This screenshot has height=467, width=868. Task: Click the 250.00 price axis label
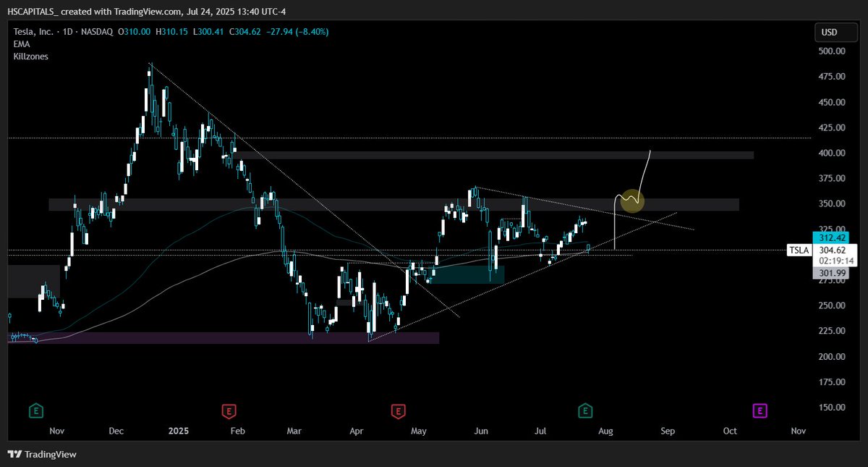832,306
